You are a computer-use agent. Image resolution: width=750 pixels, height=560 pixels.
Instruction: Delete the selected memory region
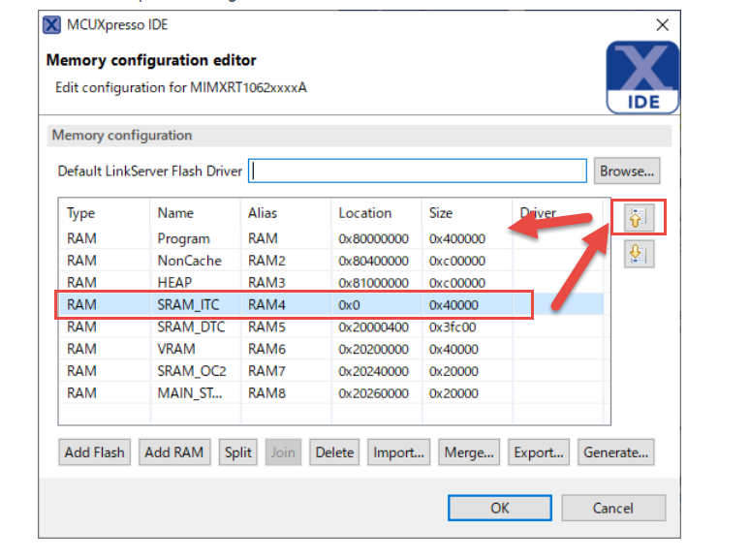click(334, 451)
